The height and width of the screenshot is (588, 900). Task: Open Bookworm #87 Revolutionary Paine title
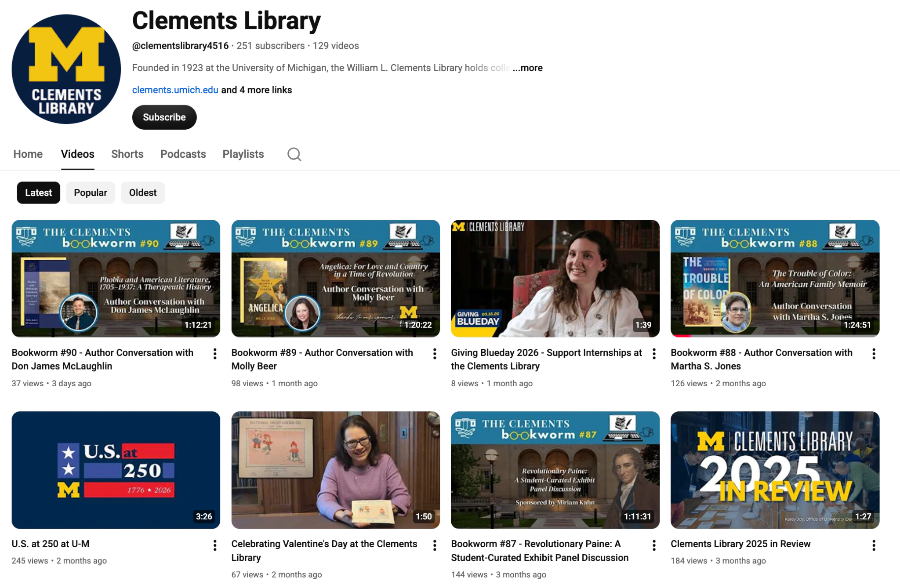pyautogui.click(x=540, y=551)
